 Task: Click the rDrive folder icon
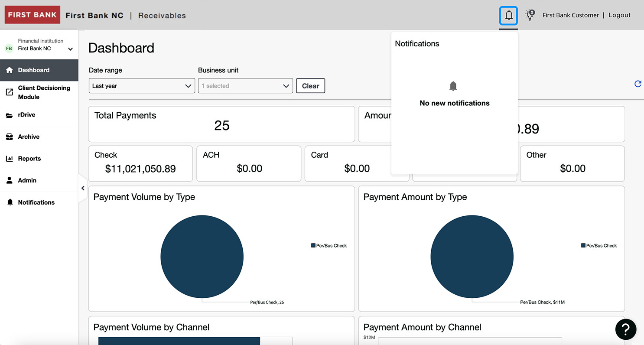tap(10, 115)
